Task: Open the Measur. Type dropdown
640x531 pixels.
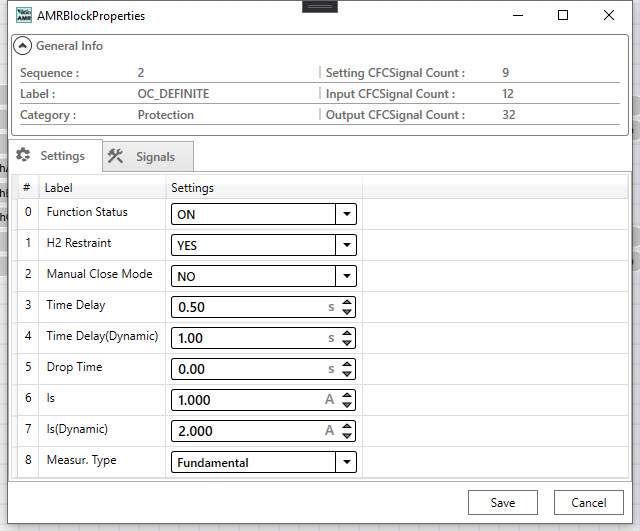Action: 346,462
